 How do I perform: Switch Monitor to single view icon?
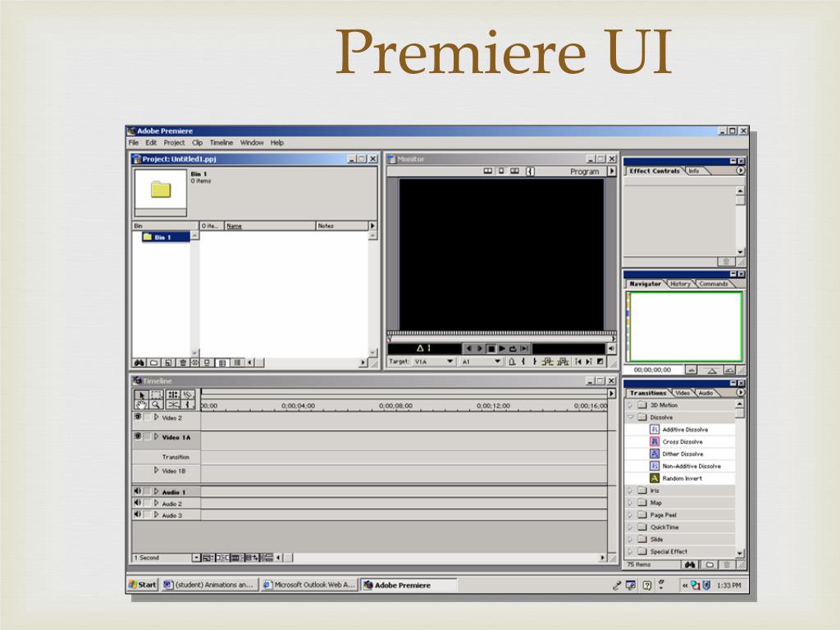coord(501,171)
